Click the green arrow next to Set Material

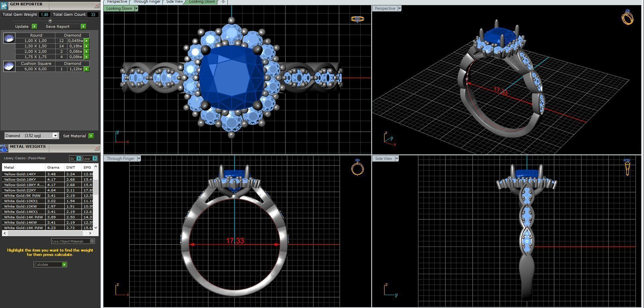tap(91, 136)
